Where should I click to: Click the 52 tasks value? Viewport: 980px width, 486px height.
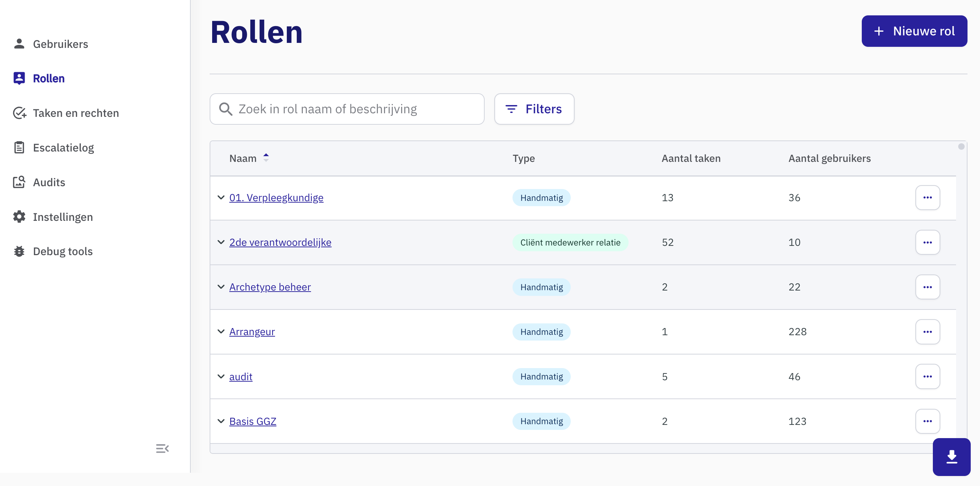(x=667, y=242)
